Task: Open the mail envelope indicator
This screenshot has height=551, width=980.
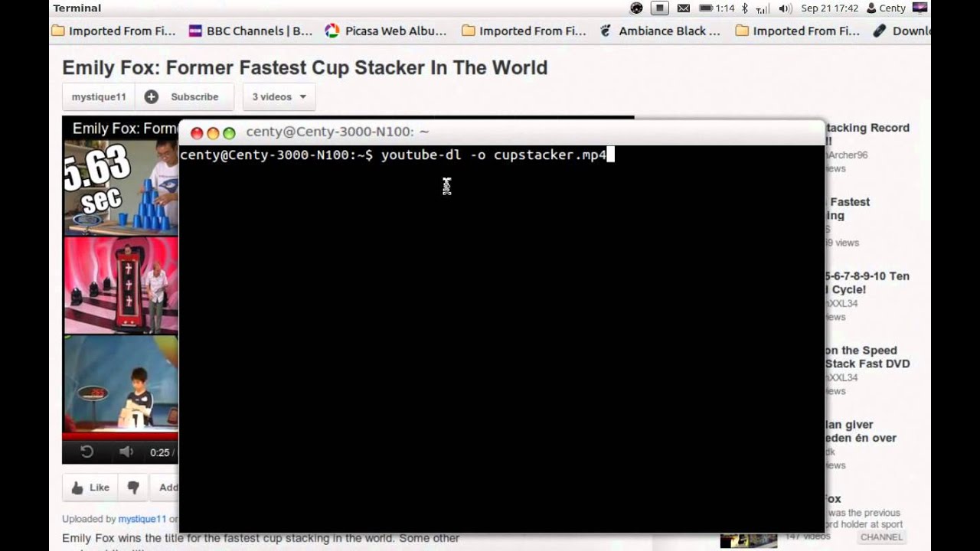Action: click(x=683, y=8)
